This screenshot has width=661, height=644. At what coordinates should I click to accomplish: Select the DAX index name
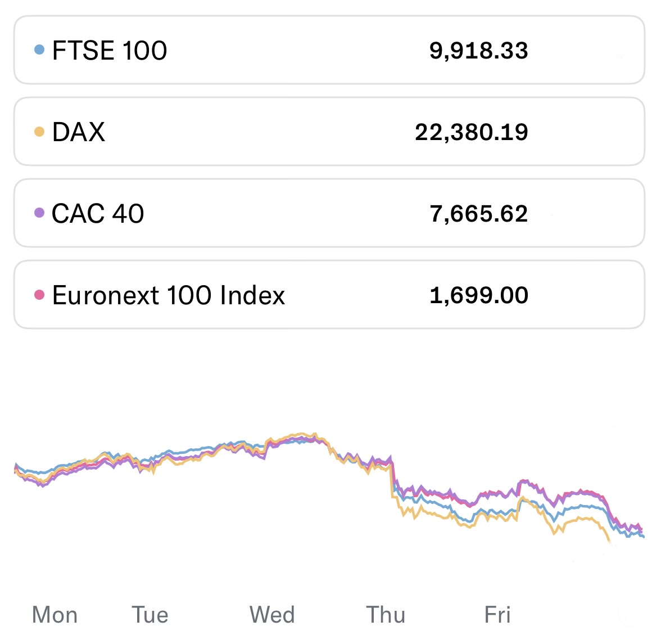79,132
